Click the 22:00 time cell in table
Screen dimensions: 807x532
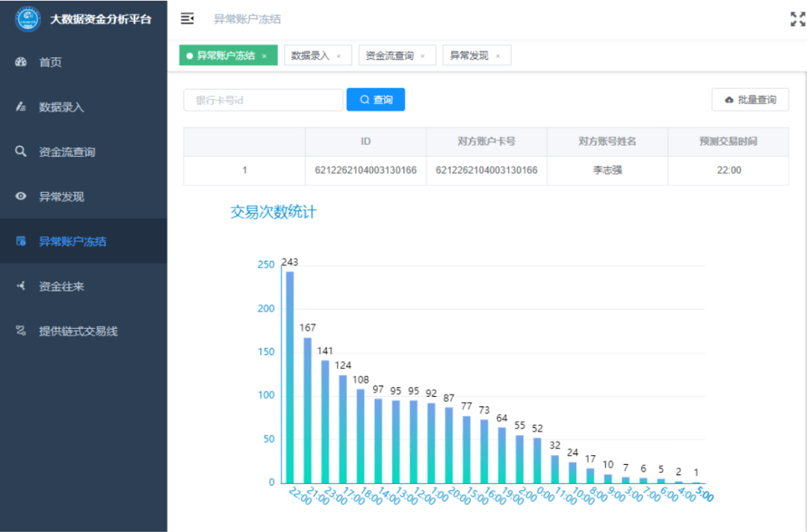click(729, 170)
